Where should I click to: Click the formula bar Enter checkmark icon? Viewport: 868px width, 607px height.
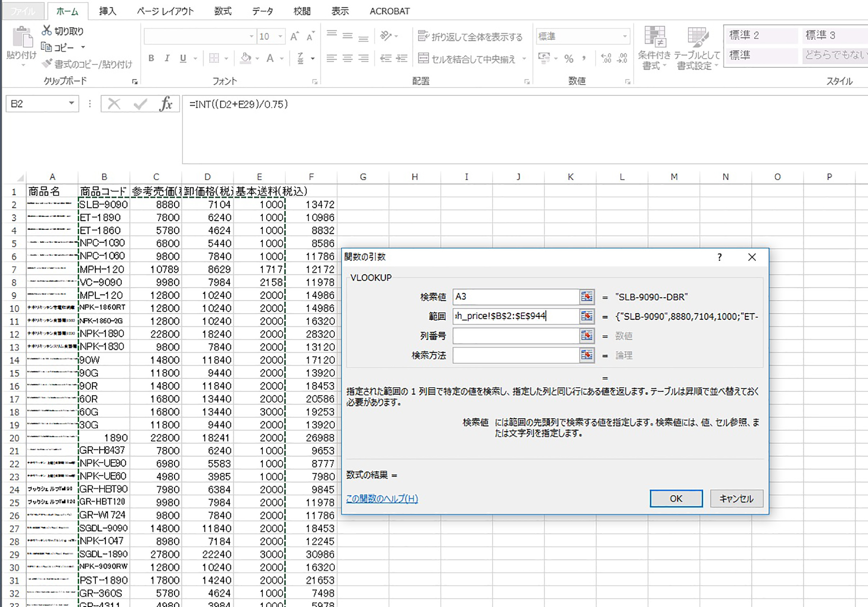click(140, 104)
